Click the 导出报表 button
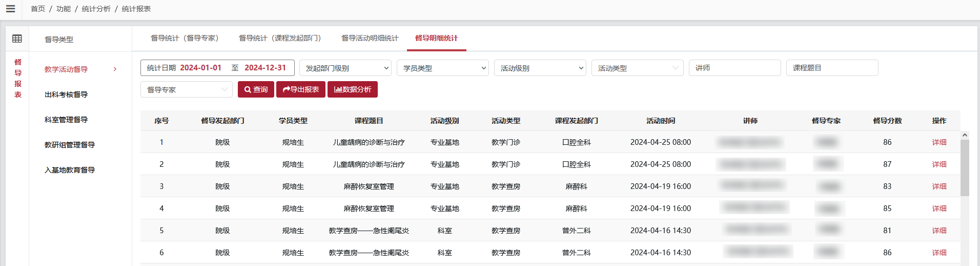The height and width of the screenshot is (266, 980). [301, 89]
